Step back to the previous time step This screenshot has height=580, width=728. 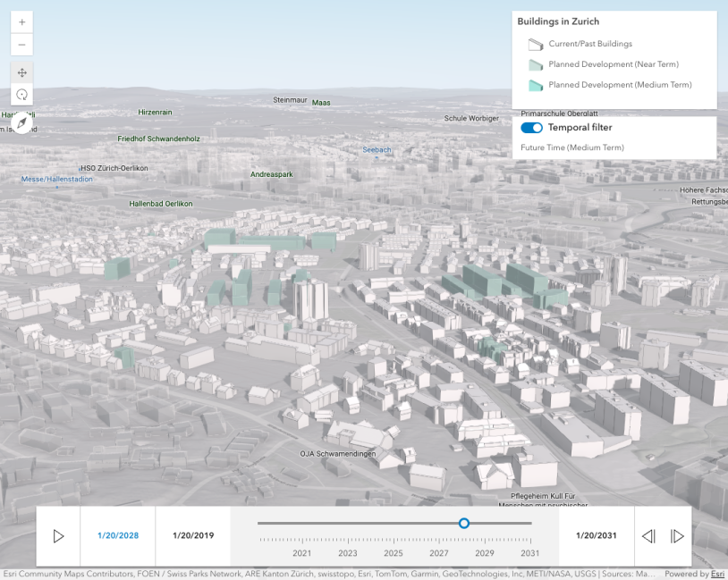point(648,536)
